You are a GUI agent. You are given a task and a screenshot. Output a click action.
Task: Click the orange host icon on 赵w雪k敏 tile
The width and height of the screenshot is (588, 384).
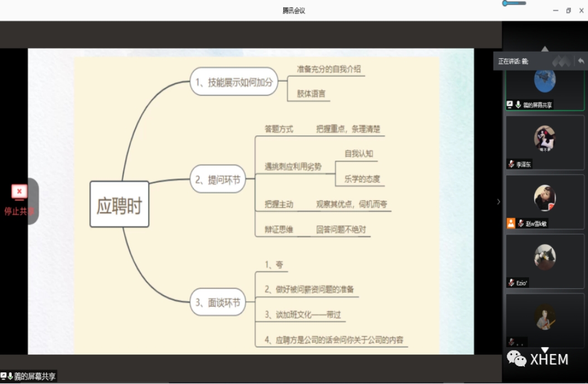(x=511, y=223)
